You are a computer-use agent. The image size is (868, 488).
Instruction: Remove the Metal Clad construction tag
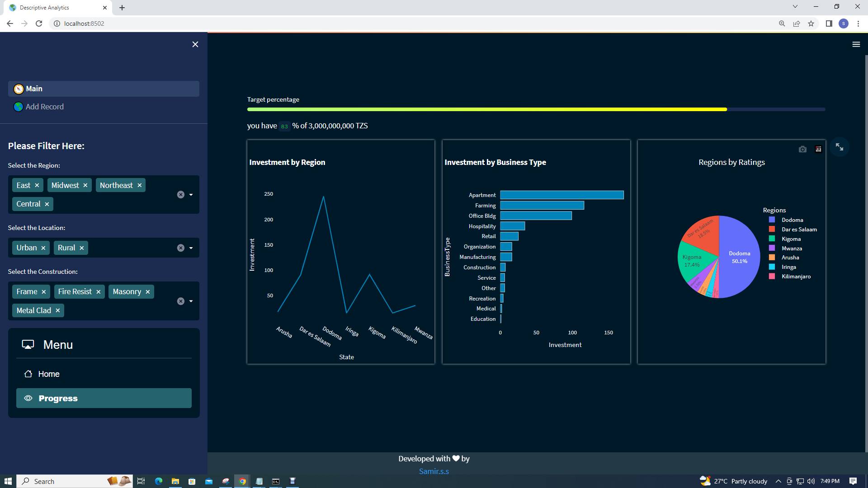57,310
